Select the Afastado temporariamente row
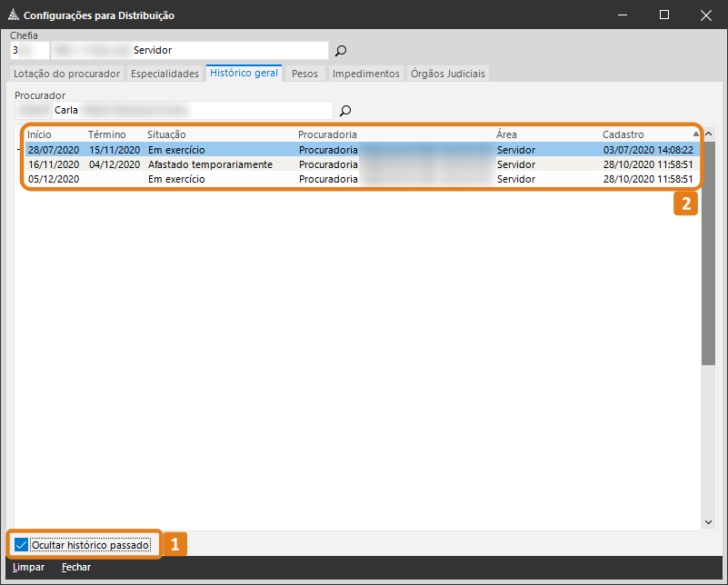The image size is (728, 585). pos(210,164)
